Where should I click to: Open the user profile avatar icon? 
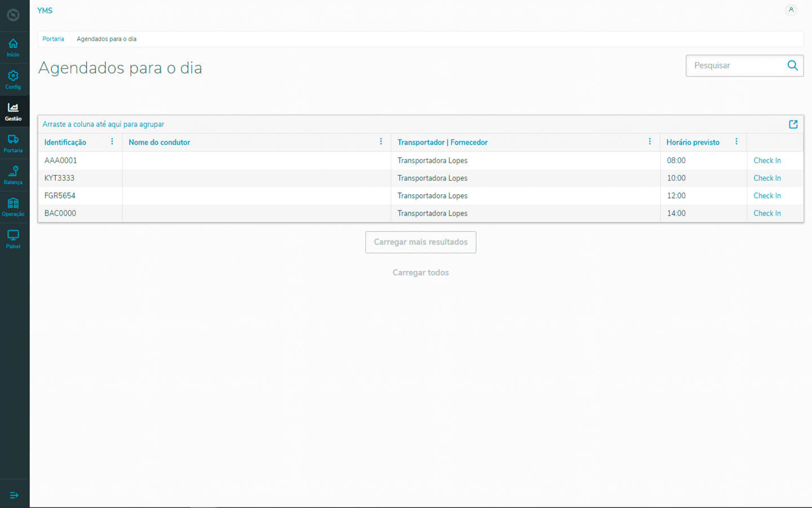(791, 10)
